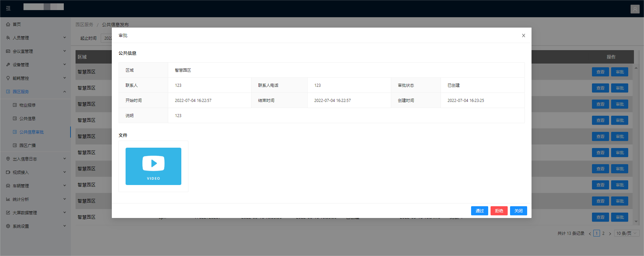Click 查看 in the last table row
The width and height of the screenshot is (644, 256).
[x=600, y=217]
